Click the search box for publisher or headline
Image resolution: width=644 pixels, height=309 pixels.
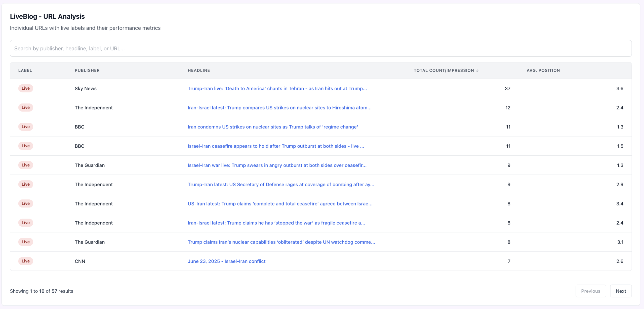click(320, 48)
